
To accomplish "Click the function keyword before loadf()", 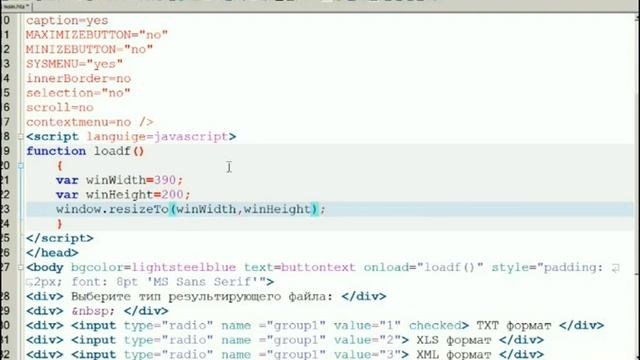I will tap(56, 151).
